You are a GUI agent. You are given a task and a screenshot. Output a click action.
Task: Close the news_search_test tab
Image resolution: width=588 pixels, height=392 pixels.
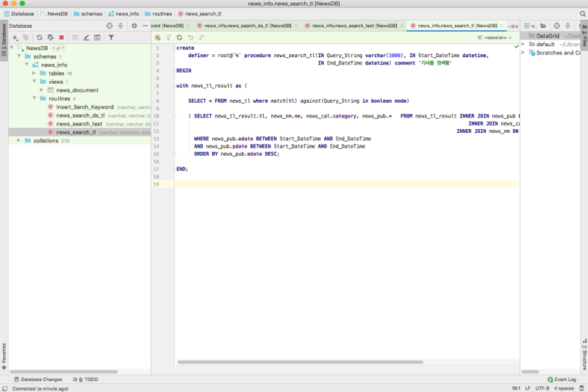coord(401,26)
